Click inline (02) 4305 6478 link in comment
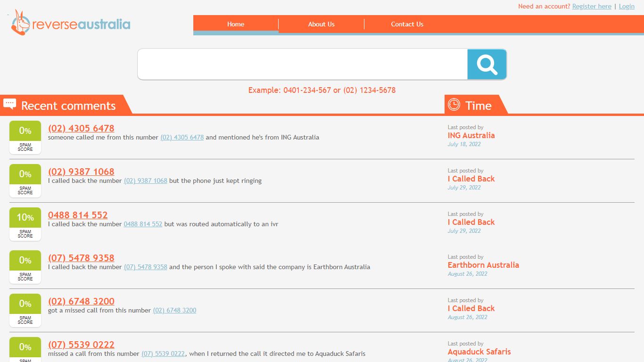 182,138
